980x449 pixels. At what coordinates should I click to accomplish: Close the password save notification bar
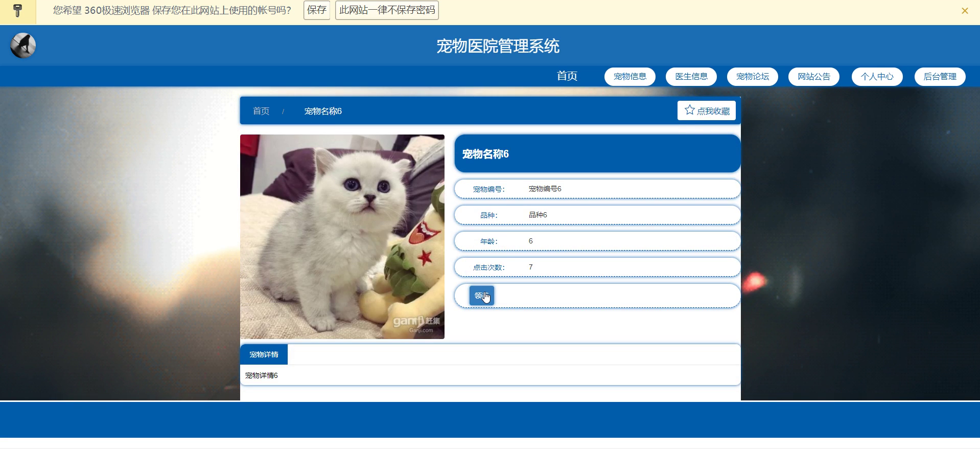point(965,11)
